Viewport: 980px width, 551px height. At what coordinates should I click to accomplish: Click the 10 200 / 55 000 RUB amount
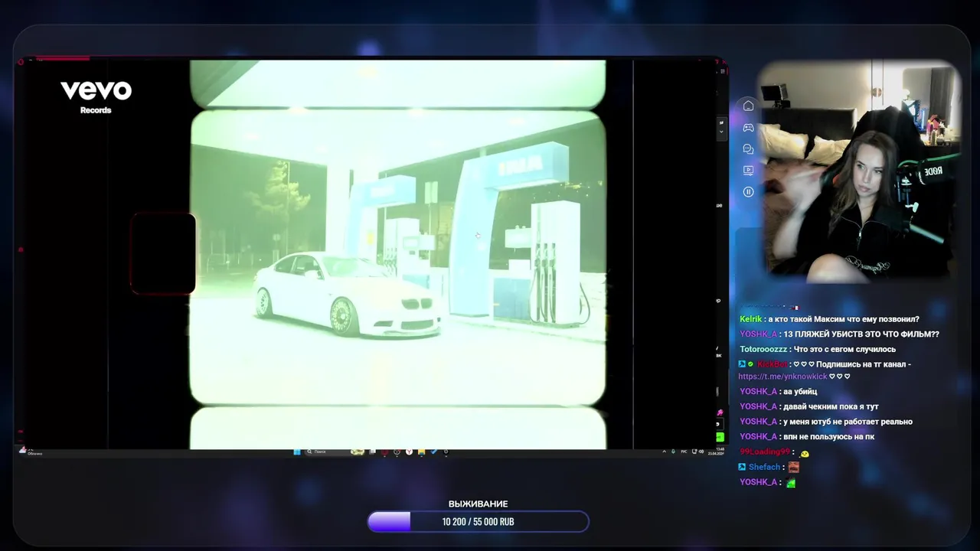pyautogui.click(x=478, y=522)
